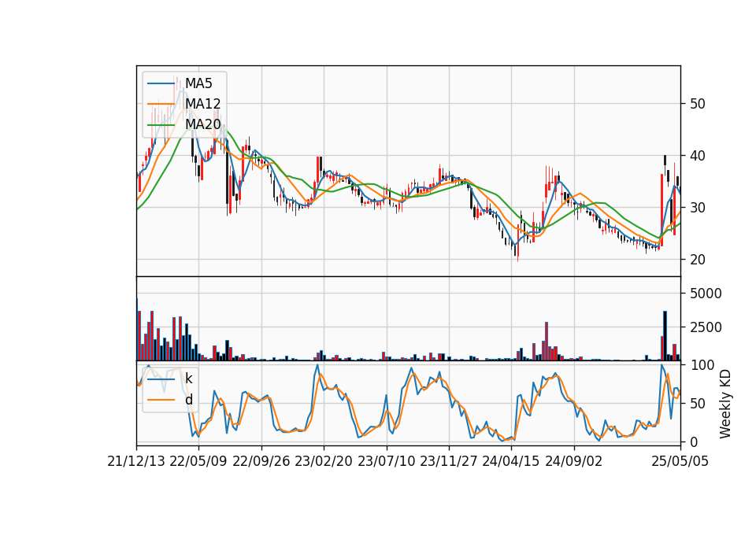Screen dimensions: 756x543
Task: Click the KD axis value 50
Action: click(698, 403)
